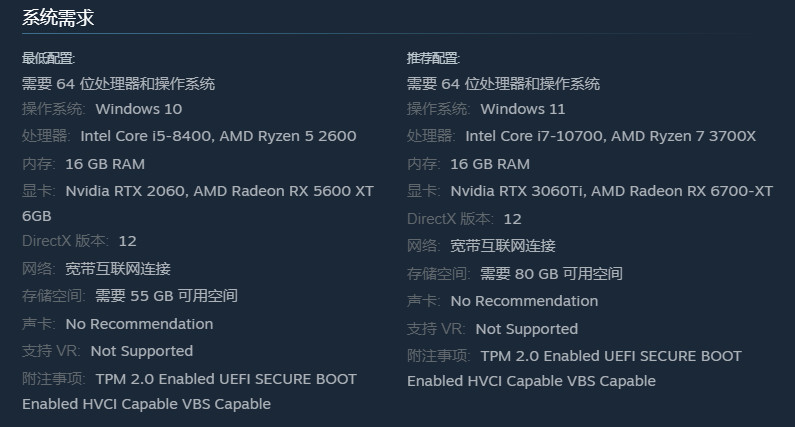Select the 推荐配置 label
This screenshot has width=795, height=427.
click(433, 58)
